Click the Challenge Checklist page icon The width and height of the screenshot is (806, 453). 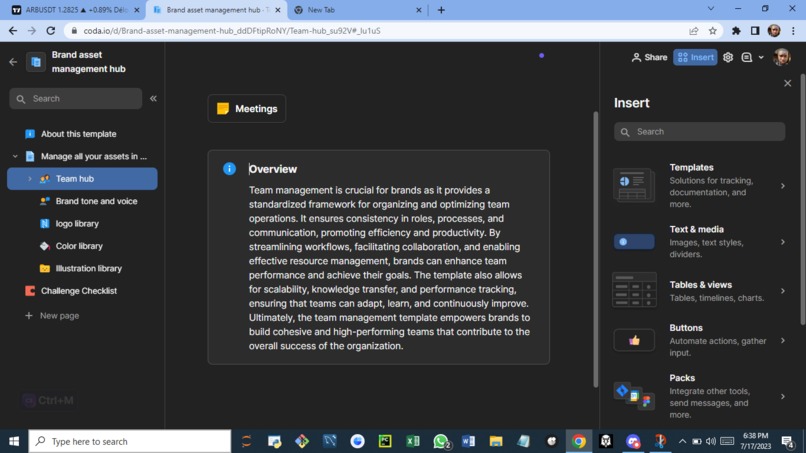(30, 291)
